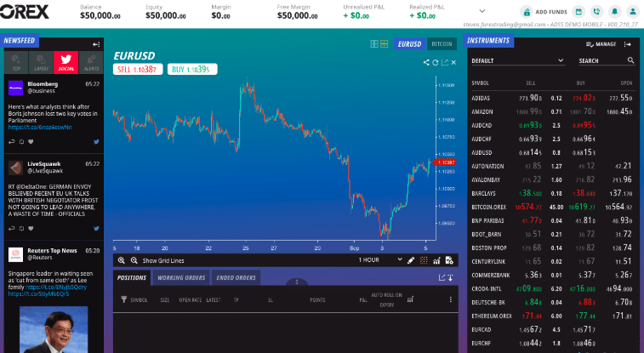Viewport: 644px width, 353px height.
Task: Filter positions by symbol funnel icon
Action: point(123,299)
